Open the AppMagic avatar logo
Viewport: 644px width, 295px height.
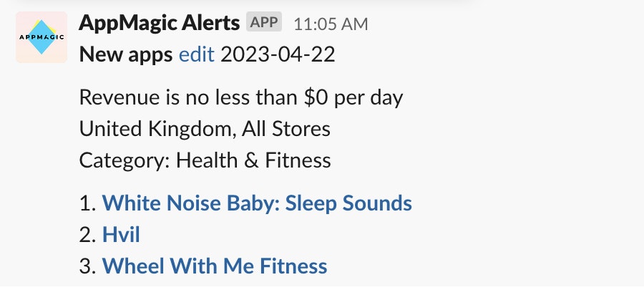point(42,37)
